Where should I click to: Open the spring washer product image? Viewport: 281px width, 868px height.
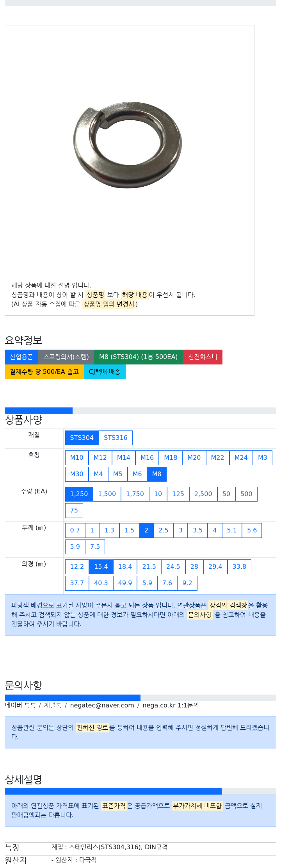128,145
